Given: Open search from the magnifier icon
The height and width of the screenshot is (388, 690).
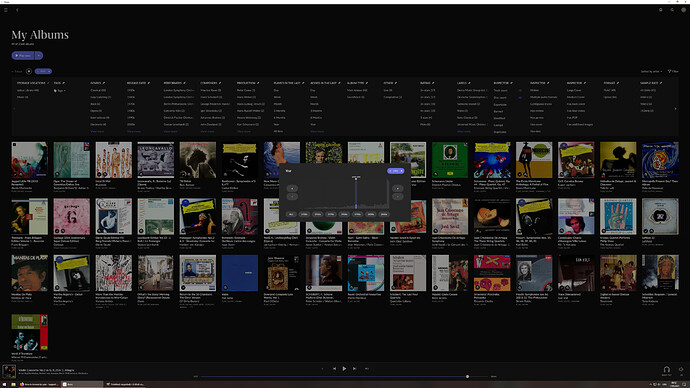Looking at the screenshot, I should pyautogui.click(x=672, y=10).
